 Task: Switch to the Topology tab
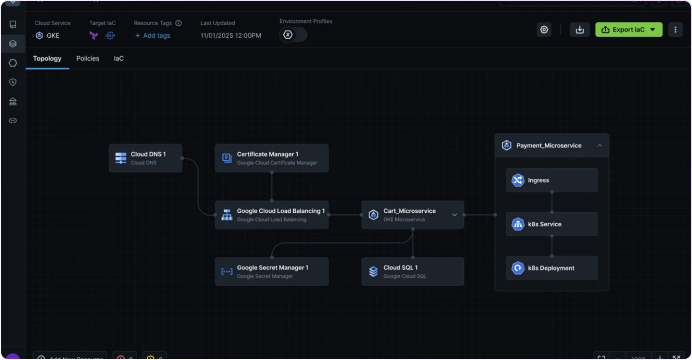47,59
